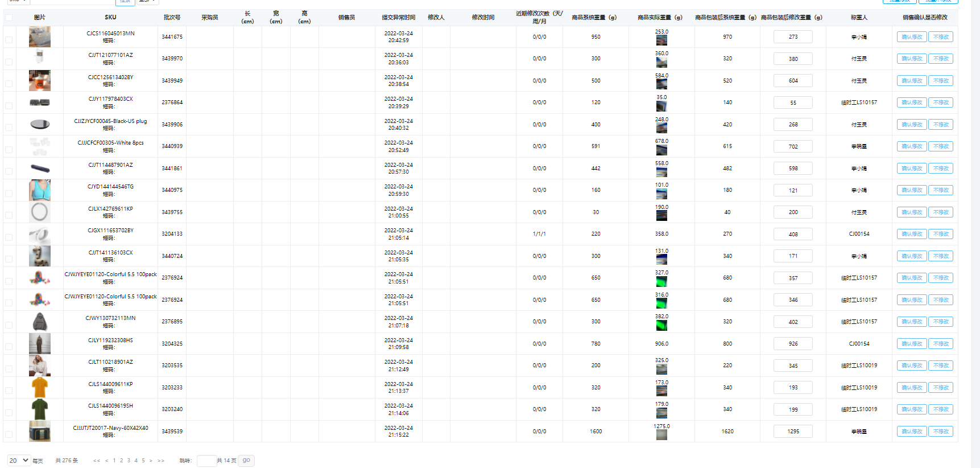
Task: Select the checkbox for SKU CJJY117978403CX
Action: tap(9, 105)
